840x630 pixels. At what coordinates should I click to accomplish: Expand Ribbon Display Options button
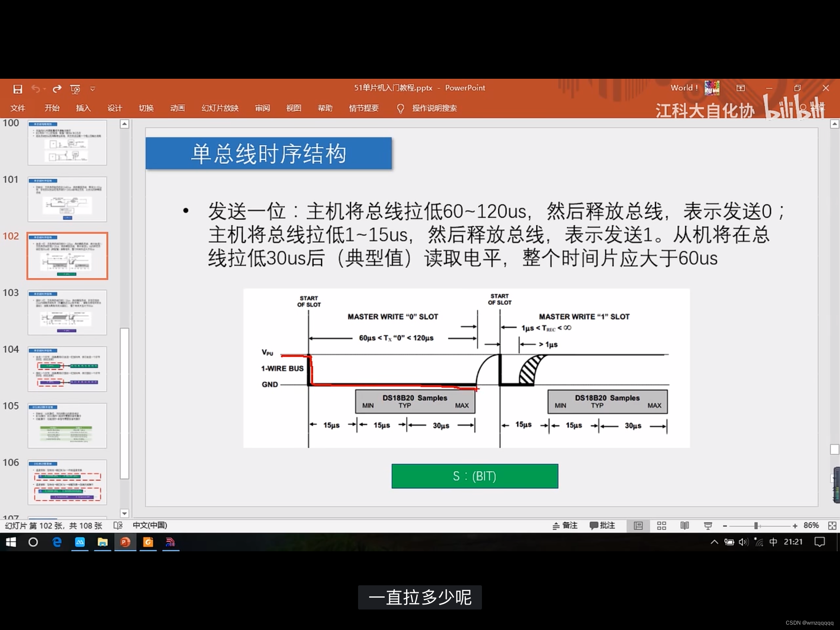[x=740, y=88]
